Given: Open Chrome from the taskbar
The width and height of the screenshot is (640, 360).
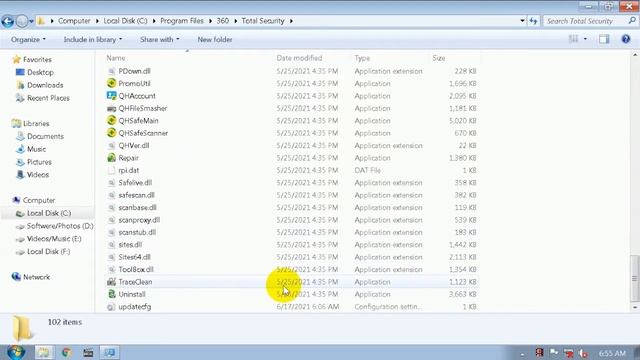Looking at the screenshot, I should (66, 352).
